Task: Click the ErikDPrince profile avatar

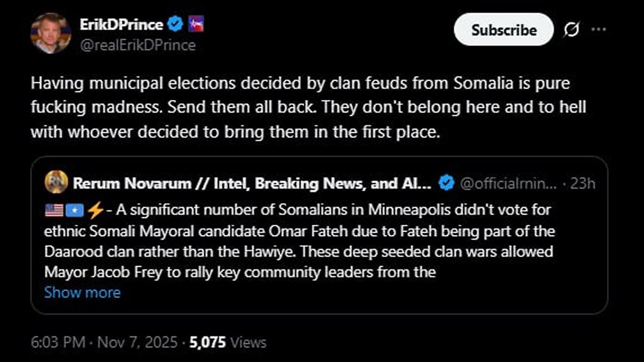Action: (50, 33)
